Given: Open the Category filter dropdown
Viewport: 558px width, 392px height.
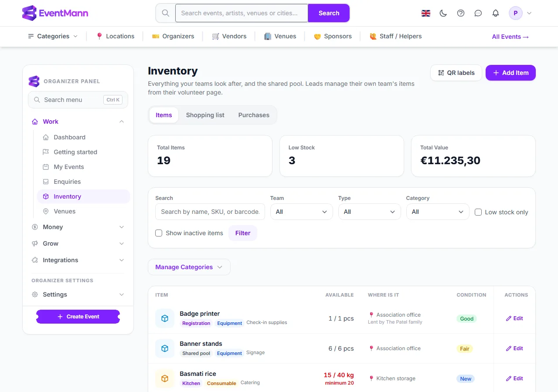Looking at the screenshot, I should click(438, 212).
